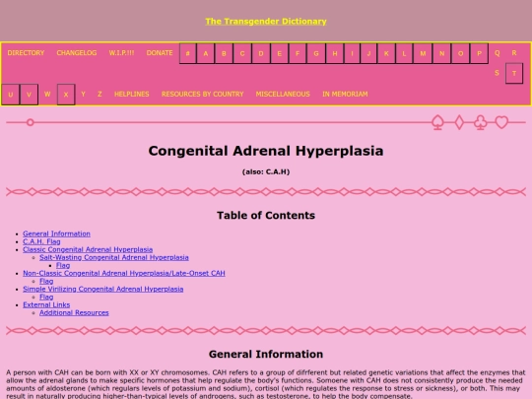Select letter I in alphabet nav
Viewport: 532px width, 399px height.
[352, 53]
